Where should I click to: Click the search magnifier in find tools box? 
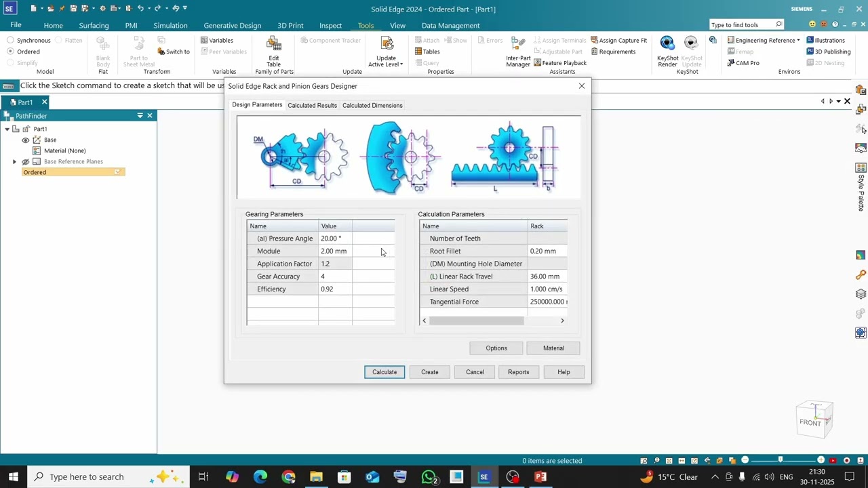pos(778,24)
